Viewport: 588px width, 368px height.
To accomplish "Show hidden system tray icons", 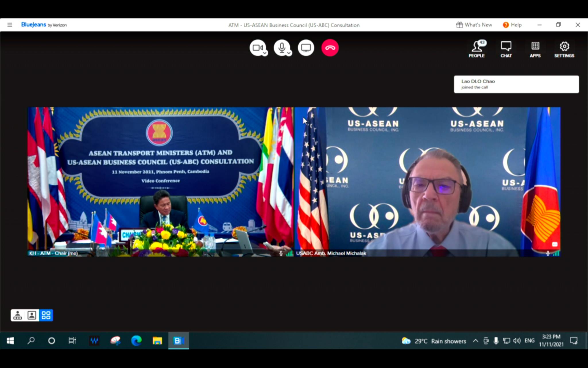I will click(475, 341).
